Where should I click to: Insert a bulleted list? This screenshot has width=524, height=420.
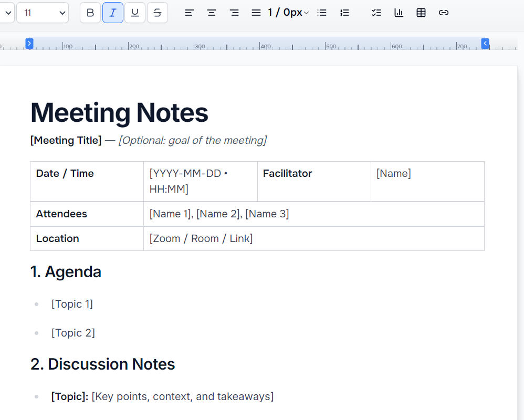point(322,13)
